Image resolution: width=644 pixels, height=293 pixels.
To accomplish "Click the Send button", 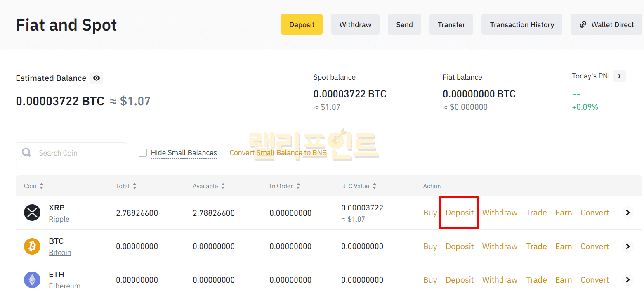I will click(x=404, y=24).
